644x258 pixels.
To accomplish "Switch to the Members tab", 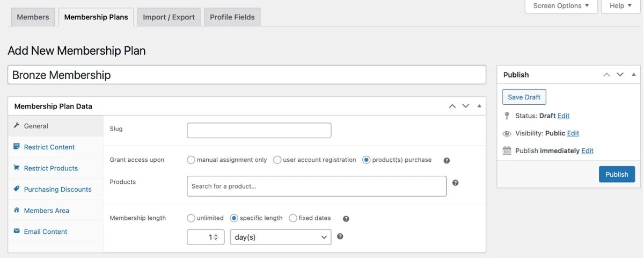I will click(x=33, y=17).
